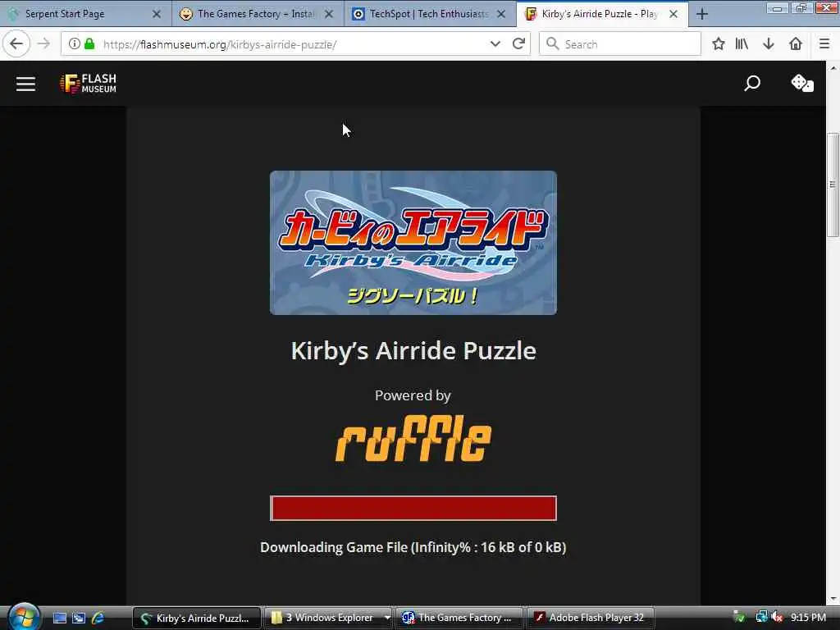The width and height of the screenshot is (840, 630).
Task: Bookmark this page with the star icon
Action: point(719,44)
